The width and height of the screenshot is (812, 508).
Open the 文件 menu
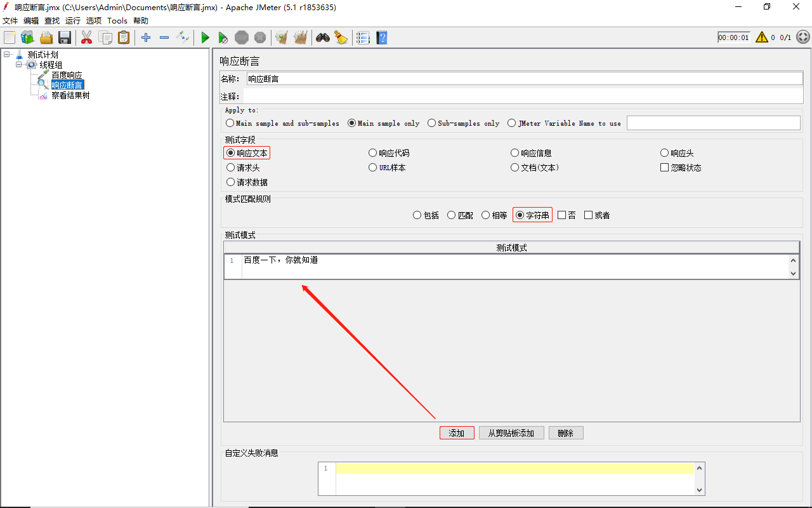click(10, 21)
